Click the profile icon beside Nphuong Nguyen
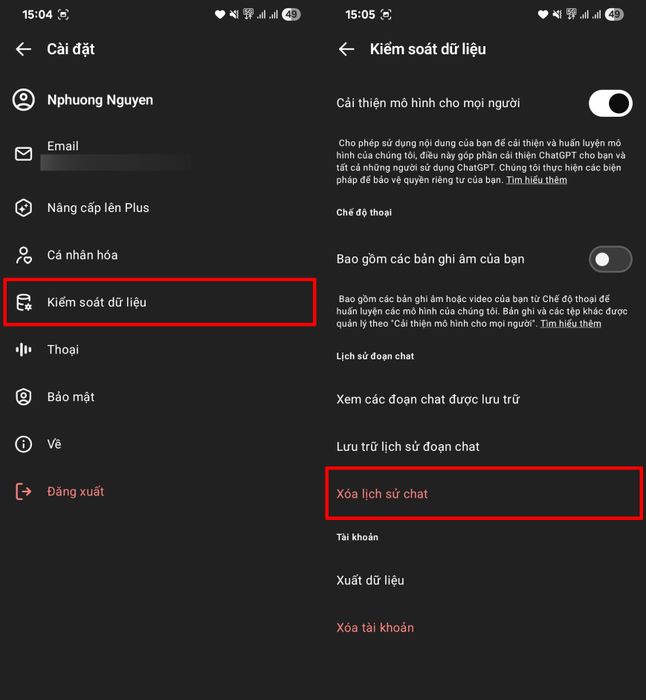The width and height of the screenshot is (646, 700). pos(24,100)
